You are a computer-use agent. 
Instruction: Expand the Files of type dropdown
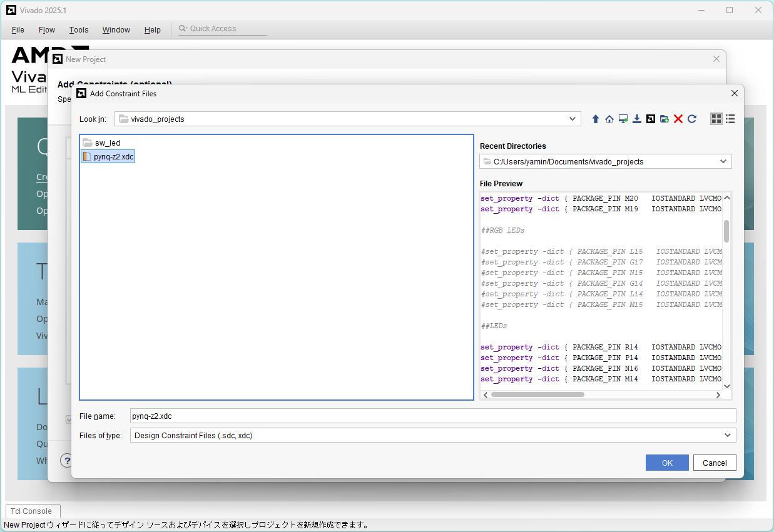pos(727,435)
